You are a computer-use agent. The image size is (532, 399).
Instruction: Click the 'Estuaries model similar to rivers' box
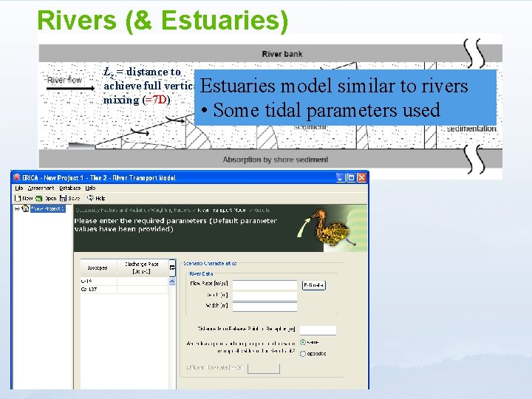click(x=345, y=98)
